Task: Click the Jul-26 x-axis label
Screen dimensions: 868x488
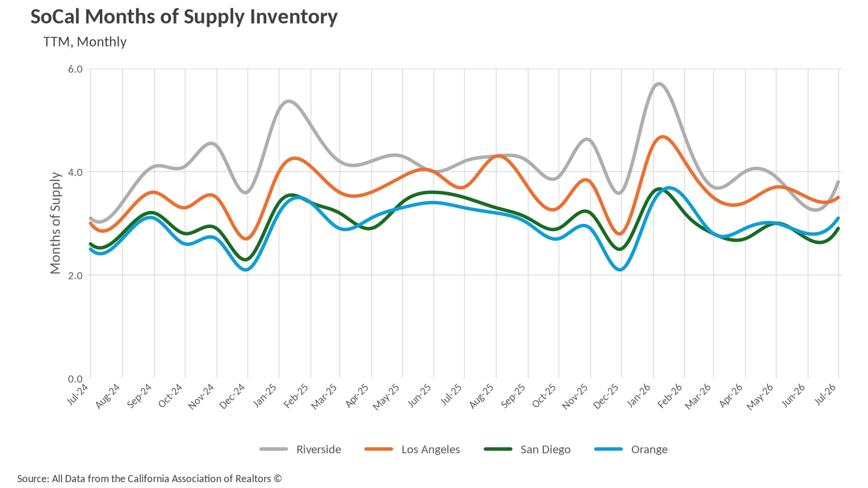Action: coord(827,393)
